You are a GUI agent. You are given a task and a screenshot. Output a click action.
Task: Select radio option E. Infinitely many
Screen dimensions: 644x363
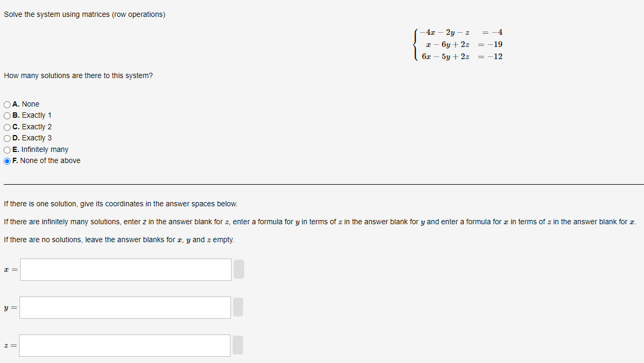(7, 149)
